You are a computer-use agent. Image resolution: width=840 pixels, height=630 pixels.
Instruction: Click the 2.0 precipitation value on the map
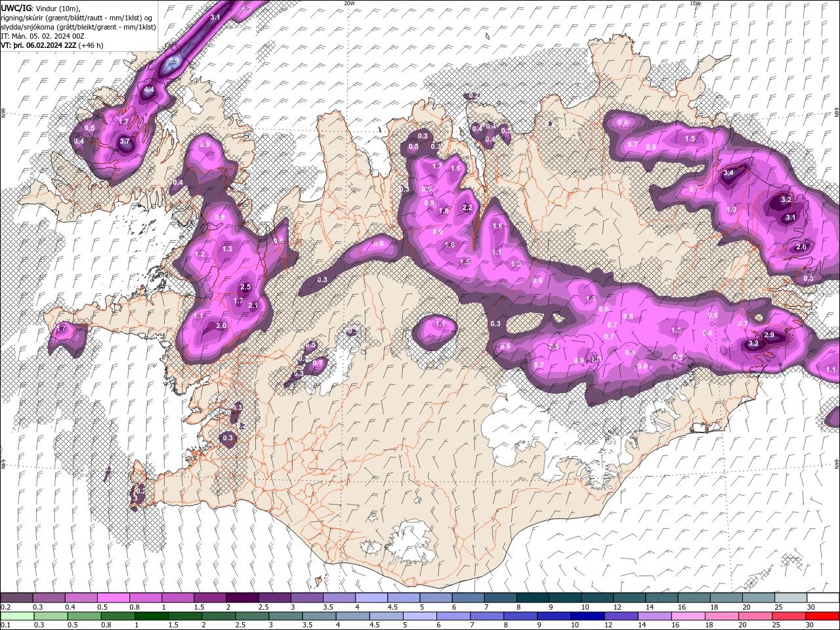click(x=221, y=325)
